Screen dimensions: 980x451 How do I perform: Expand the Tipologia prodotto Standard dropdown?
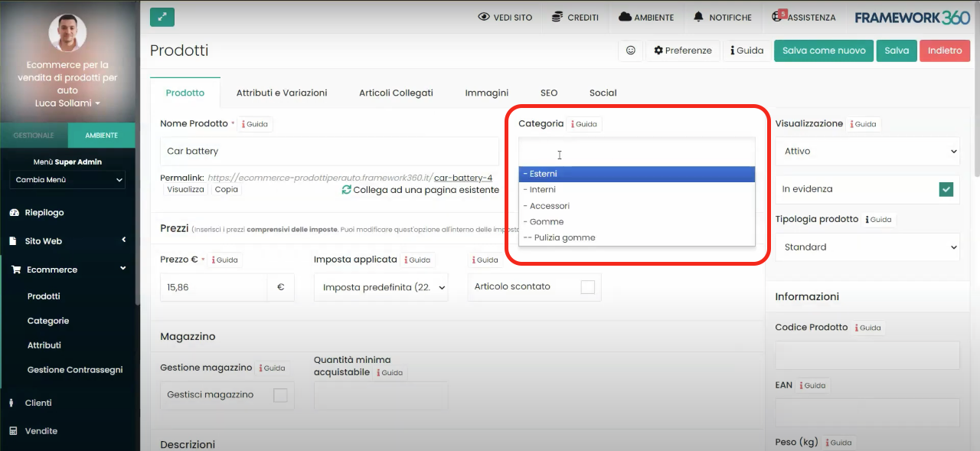point(867,247)
